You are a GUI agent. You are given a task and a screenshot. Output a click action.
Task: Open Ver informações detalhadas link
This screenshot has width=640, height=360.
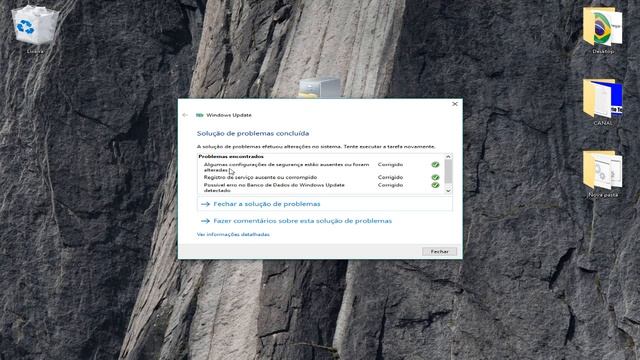click(233, 234)
